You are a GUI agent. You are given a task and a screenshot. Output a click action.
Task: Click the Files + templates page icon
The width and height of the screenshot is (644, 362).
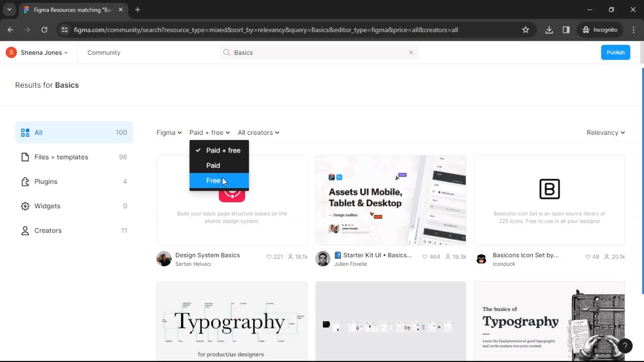coord(25,157)
